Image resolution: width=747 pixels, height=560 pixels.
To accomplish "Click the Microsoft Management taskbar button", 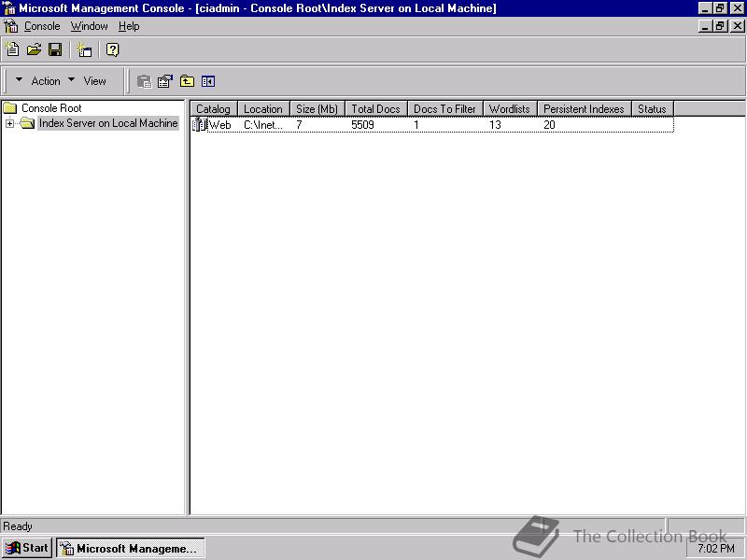I will coord(131,548).
